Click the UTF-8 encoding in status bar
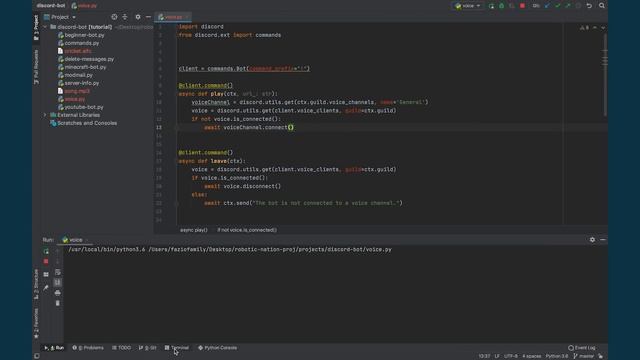Image resolution: width=640 pixels, height=360 pixels. 511,356
